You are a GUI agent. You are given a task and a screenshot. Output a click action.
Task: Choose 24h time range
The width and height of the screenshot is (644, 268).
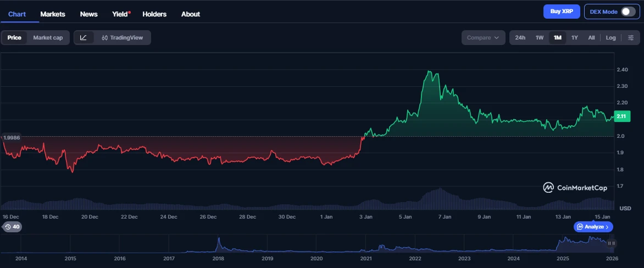520,38
